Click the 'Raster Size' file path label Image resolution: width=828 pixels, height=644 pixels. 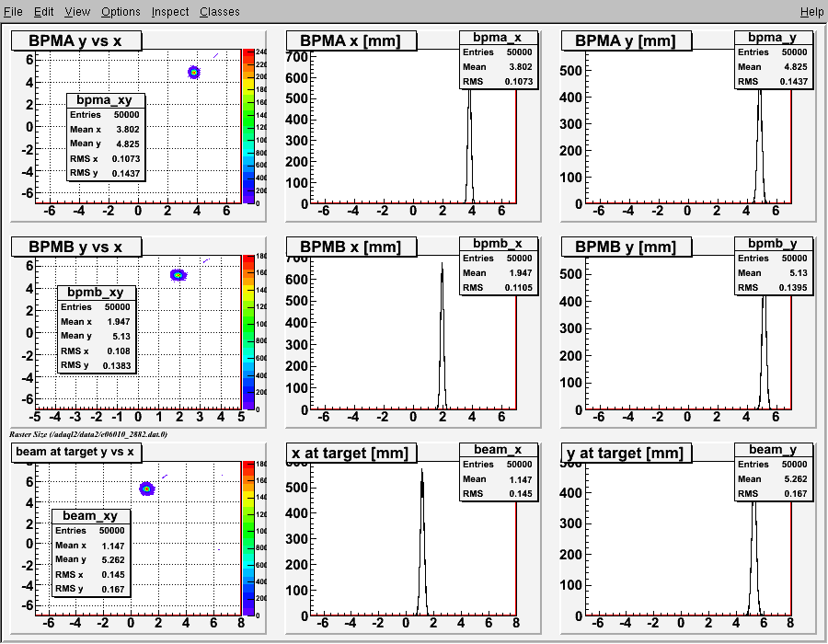tap(88, 434)
